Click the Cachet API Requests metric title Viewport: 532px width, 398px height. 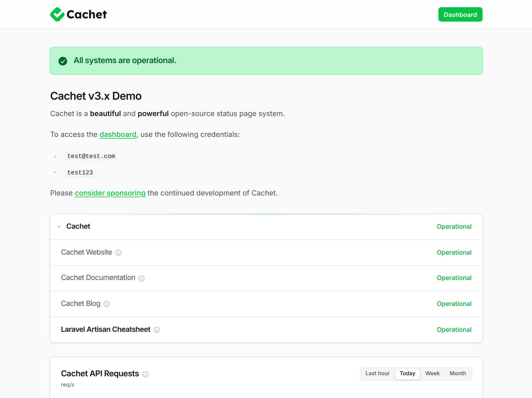point(100,373)
